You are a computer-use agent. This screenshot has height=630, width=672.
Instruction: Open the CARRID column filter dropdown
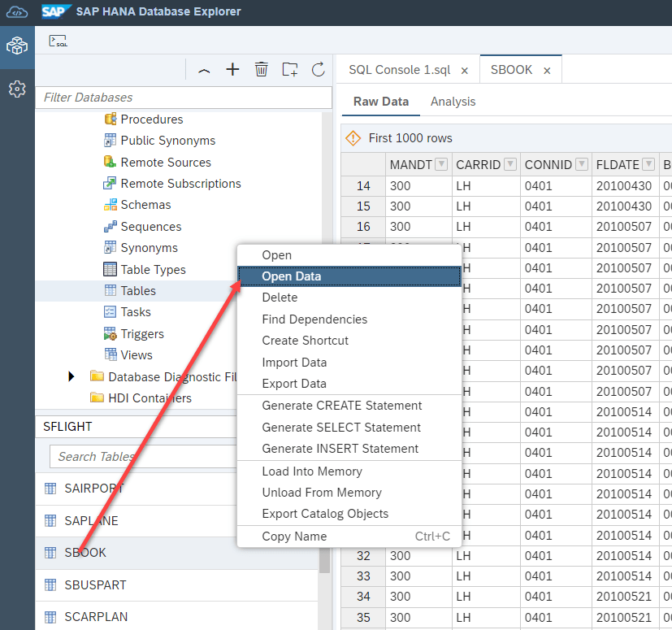point(509,164)
